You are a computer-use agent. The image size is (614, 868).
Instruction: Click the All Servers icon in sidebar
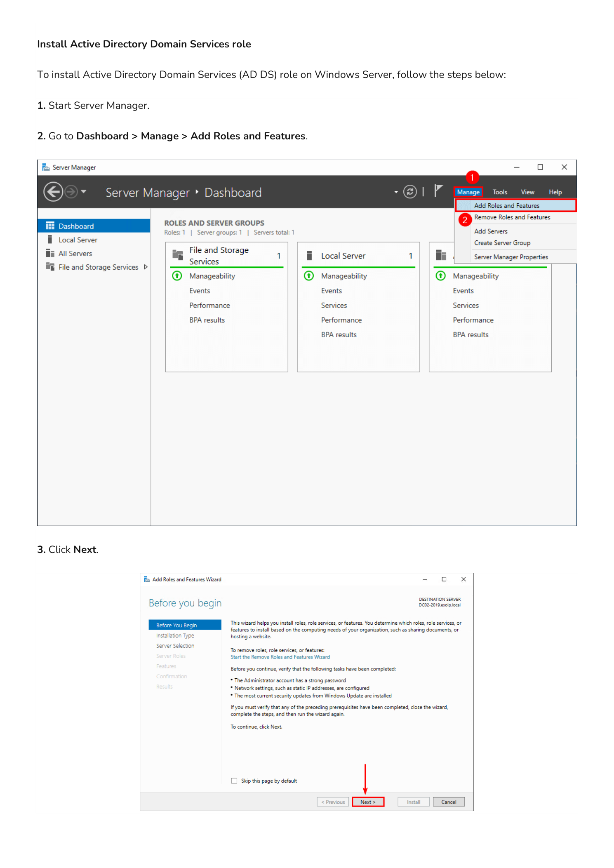(x=50, y=253)
